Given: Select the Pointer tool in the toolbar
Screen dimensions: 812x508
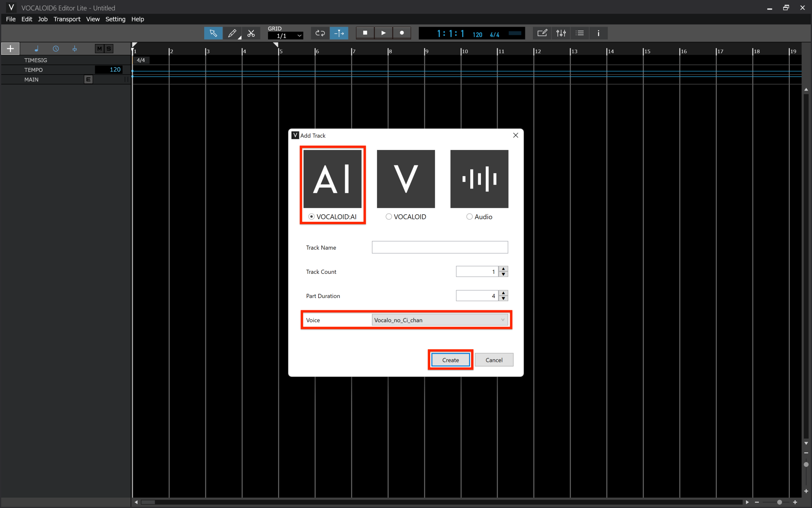Looking at the screenshot, I should (x=213, y=33).
